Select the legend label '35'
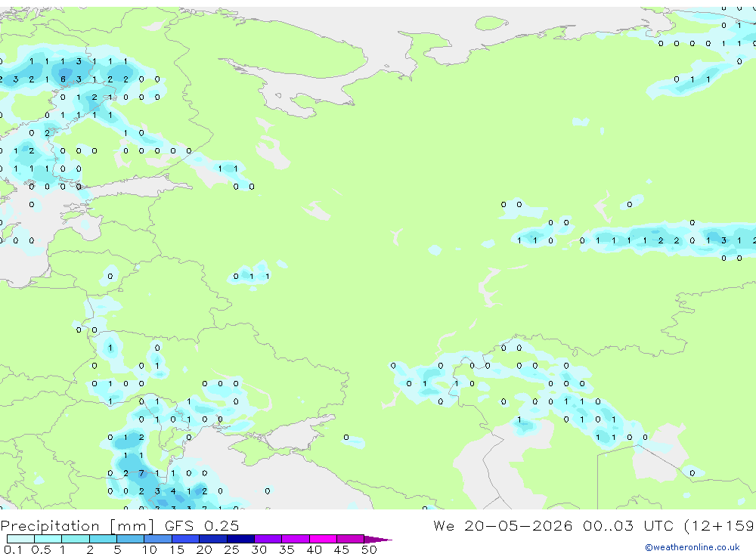The width and height of the screenshot is (756, 554). click(287, 549)
